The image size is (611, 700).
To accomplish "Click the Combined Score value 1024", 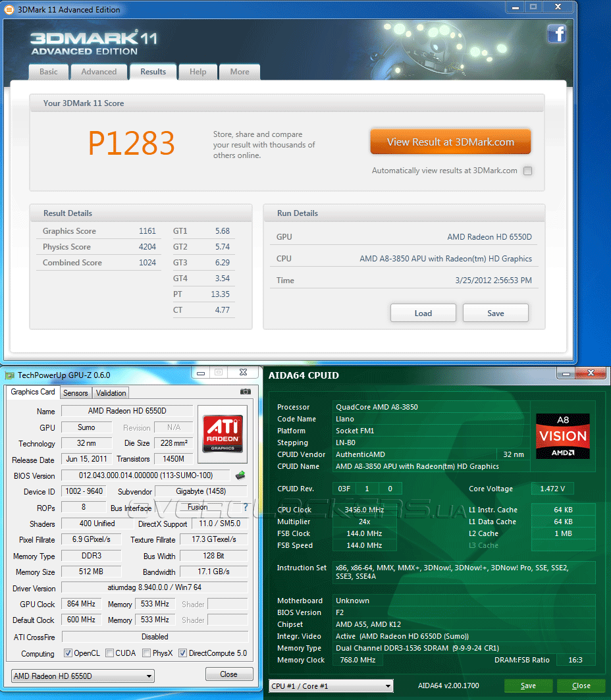I will click(x=147, y=263).
